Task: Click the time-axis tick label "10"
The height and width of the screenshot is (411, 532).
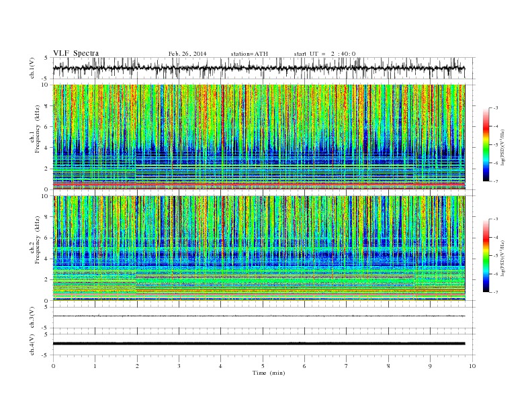Action: click(x=472, y=366)
